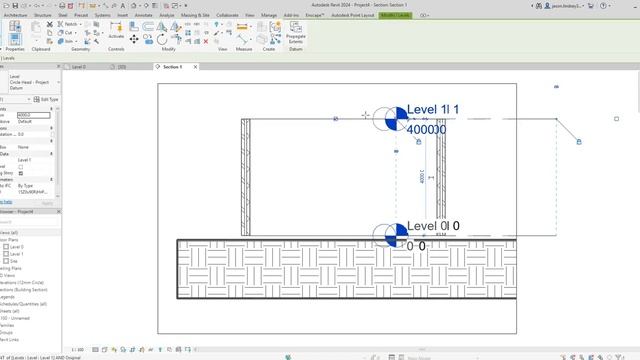Click the 'Level 0' name text in the drawing

(433, 226)
